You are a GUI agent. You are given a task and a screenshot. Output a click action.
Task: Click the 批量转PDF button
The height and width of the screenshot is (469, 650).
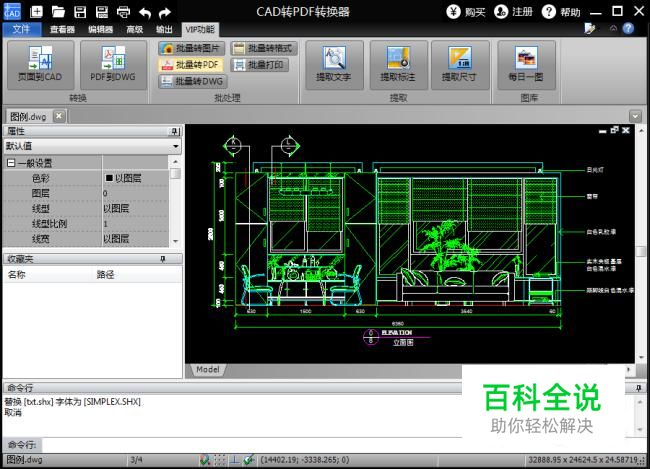tap(191, 64)
